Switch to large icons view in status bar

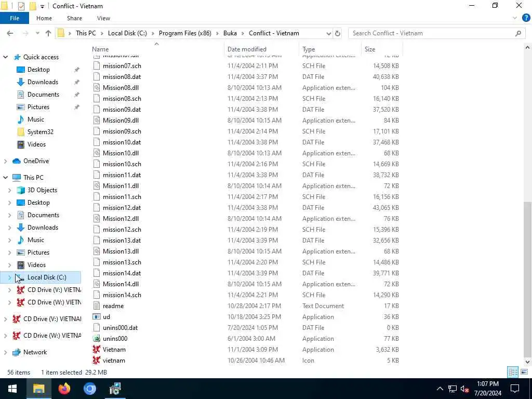524,372
